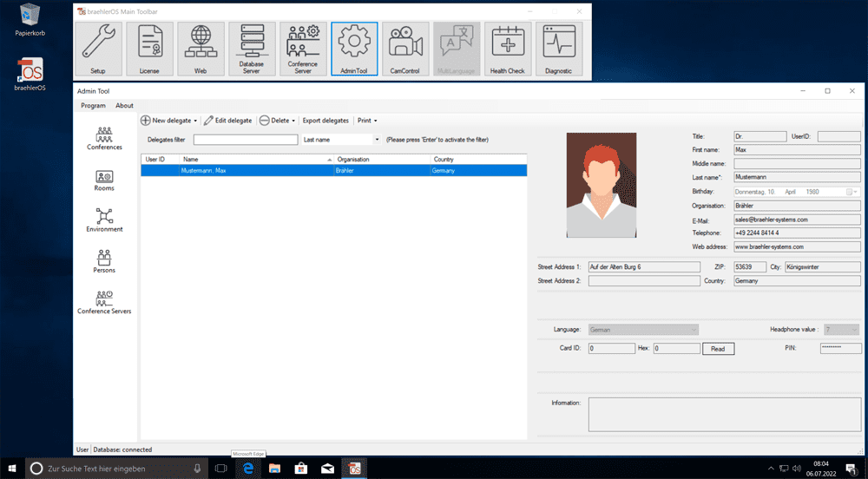Sort the list by Name column

[x=256, y=160]
